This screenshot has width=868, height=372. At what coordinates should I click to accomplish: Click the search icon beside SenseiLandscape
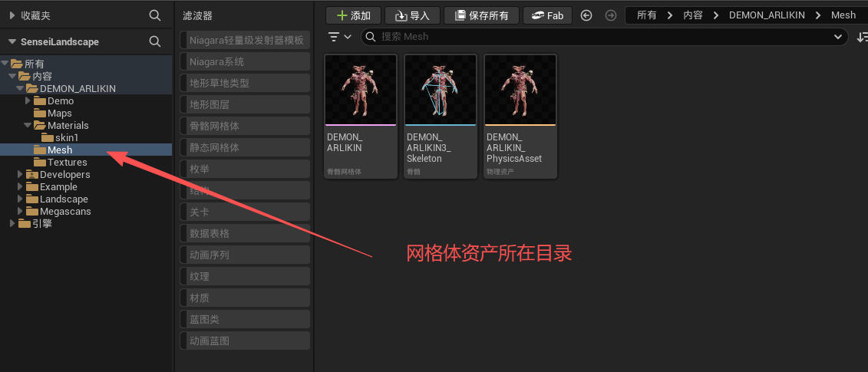click(155, 41)
